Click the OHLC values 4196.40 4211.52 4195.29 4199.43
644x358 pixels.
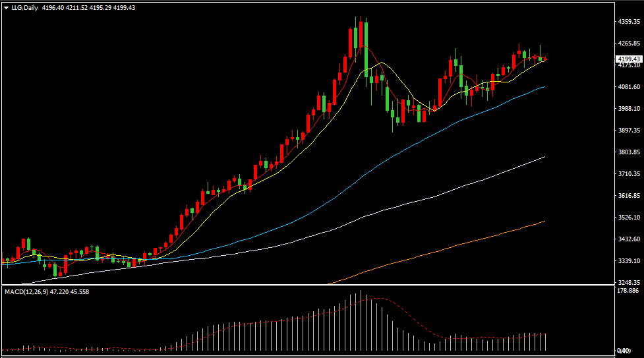[88, 8]
